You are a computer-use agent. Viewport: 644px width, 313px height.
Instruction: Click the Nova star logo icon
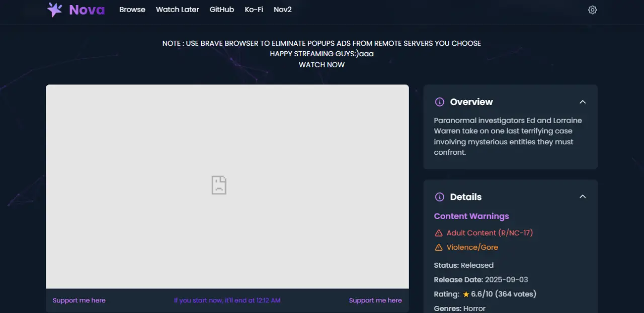pos(54,10)
